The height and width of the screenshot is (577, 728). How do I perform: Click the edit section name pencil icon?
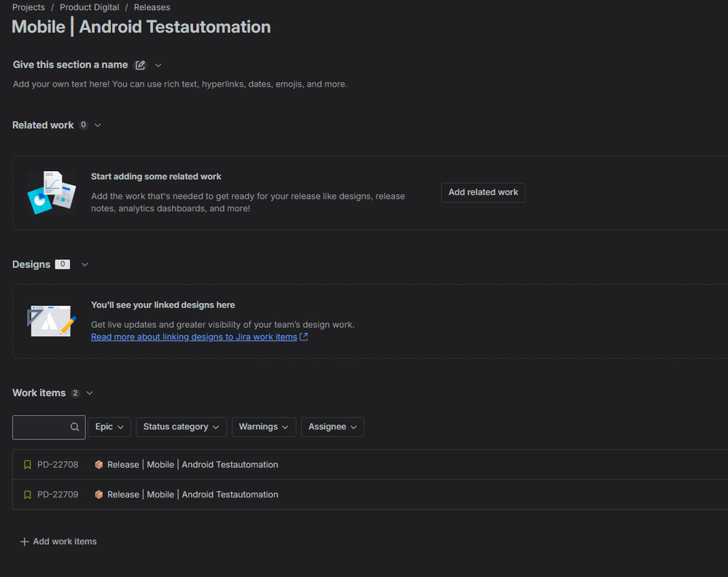[x=140, y=65]
